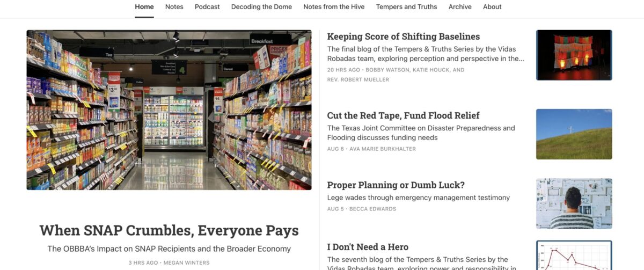
Task: Open the Archive page
Action: [460, 7]
